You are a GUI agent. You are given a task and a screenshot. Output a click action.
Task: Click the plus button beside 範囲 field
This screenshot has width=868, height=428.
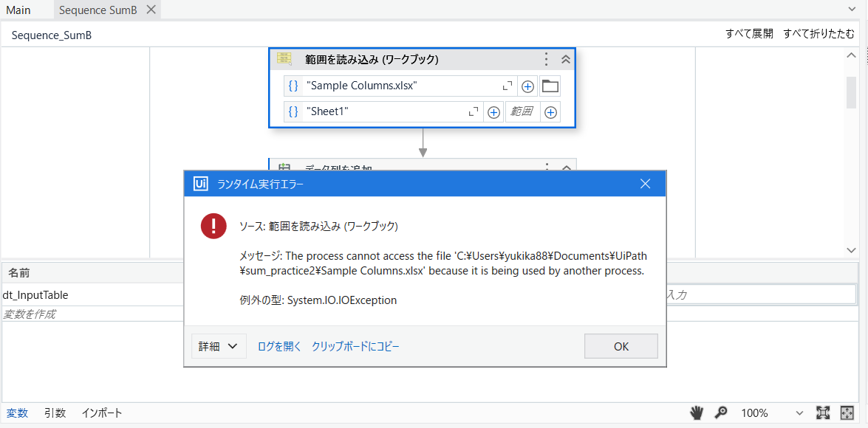point(550,112)
